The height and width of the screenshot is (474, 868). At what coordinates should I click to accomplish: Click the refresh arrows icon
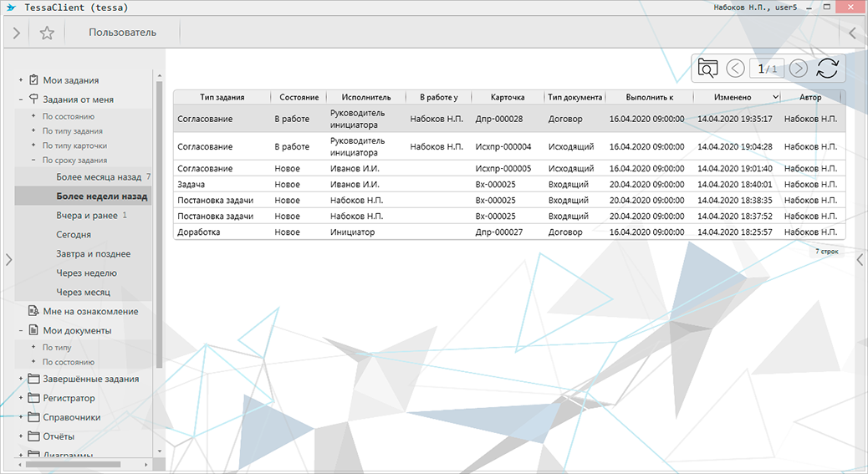pyautogui.click(x=827, y=69)
